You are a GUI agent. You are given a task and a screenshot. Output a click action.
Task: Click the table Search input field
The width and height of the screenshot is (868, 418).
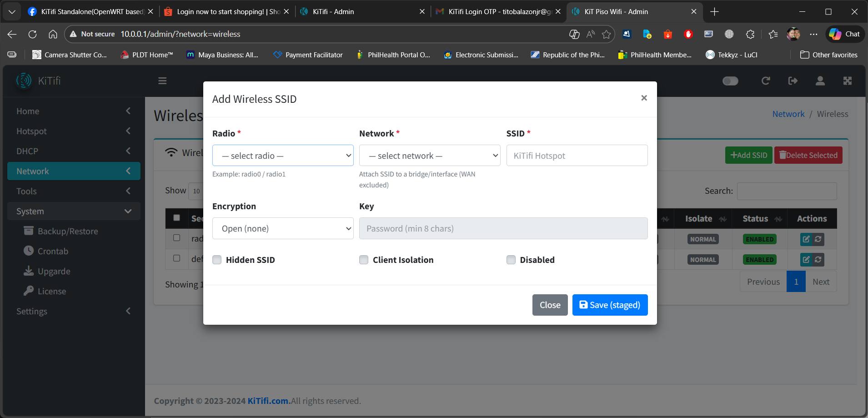[787, 191]
